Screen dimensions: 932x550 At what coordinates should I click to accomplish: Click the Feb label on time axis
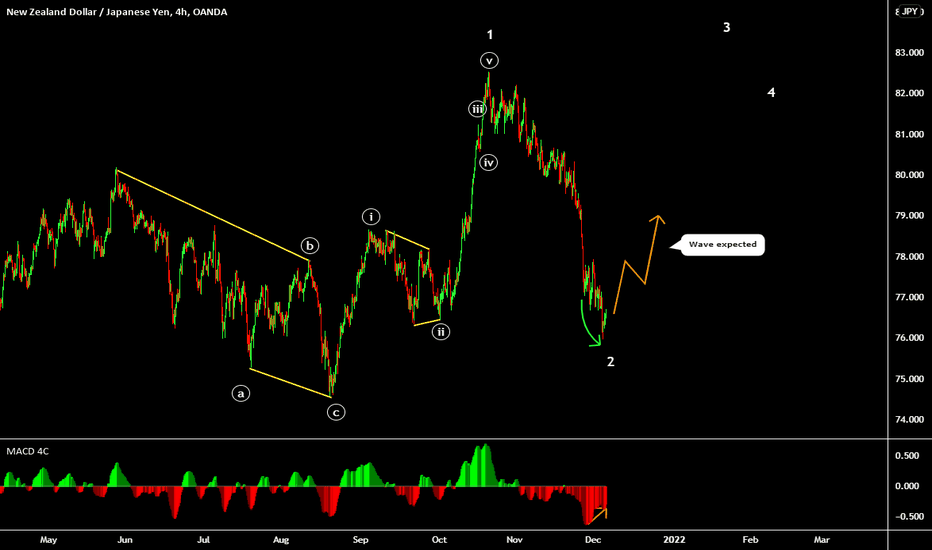(750, 540)
